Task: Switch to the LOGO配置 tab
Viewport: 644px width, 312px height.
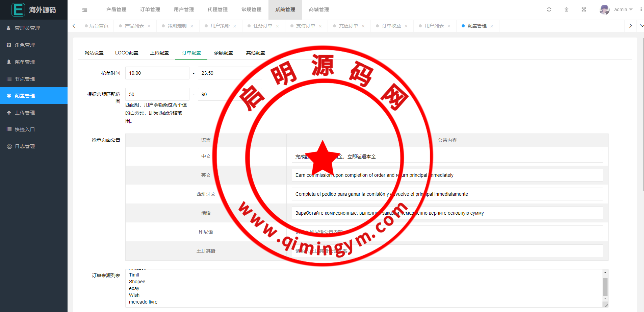Action: pos(127,53)
